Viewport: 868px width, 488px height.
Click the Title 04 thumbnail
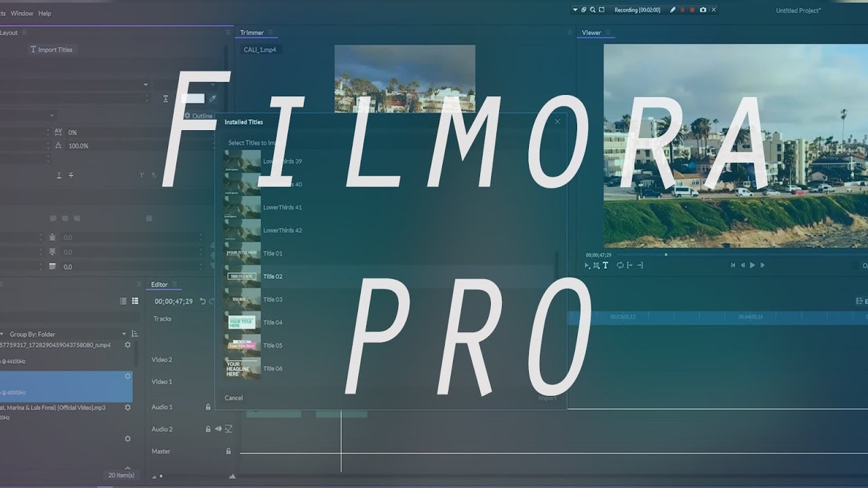click(242, 323)
